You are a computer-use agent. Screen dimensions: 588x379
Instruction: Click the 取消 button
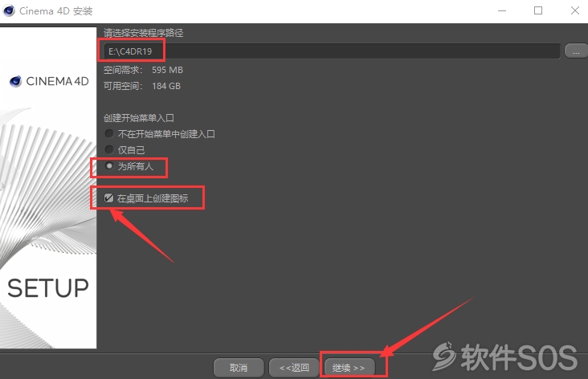tap(239, 368)
